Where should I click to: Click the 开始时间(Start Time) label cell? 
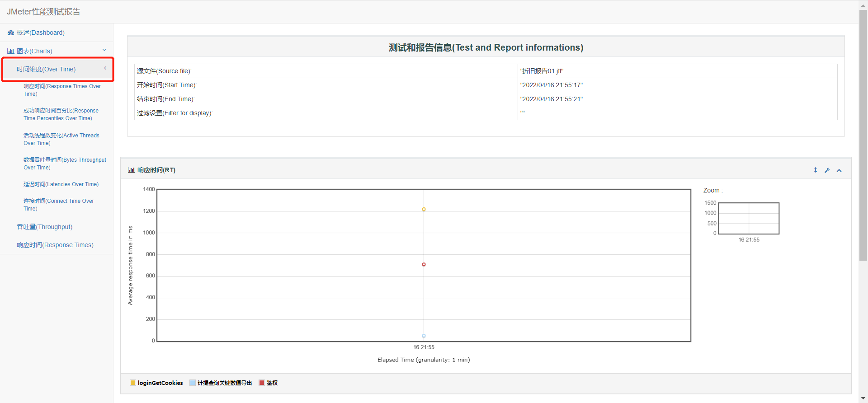click(326, 85)
